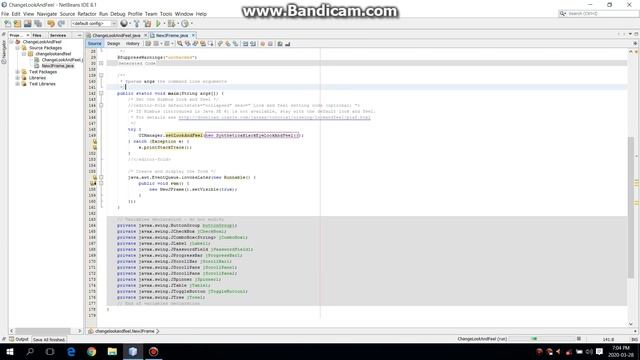The image size is (640, 360).
Task: Click the Profile Project clock icon
Action: pos(184,24)
